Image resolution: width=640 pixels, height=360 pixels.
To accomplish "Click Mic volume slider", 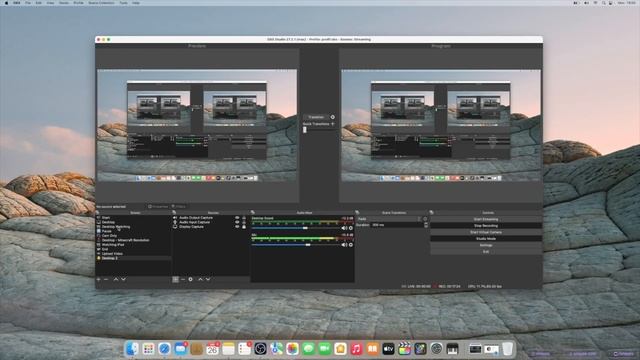I will click(297, 245).
